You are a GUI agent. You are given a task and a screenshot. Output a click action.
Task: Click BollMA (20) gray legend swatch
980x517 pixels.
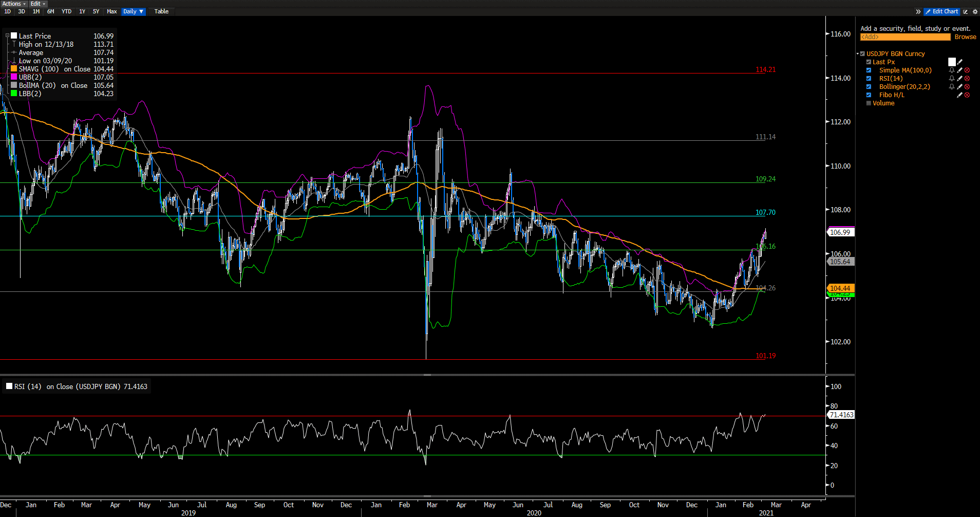[14, 85]
